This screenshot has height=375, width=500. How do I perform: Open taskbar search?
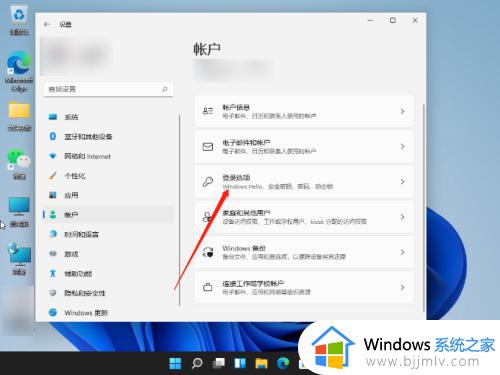(197, 363)
